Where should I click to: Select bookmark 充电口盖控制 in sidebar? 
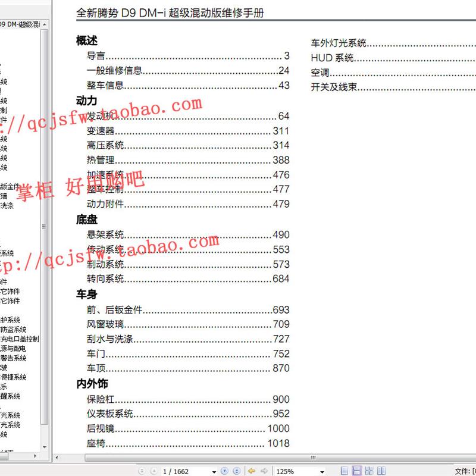[x=20, y=339]
